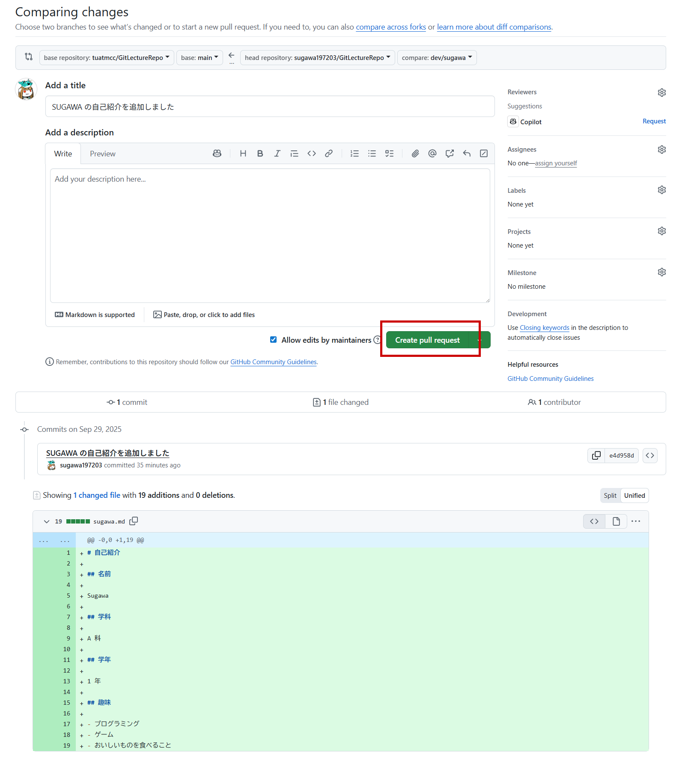700x781 pixels.
Task: Click the Italic formatting icon
Action: 277,153
